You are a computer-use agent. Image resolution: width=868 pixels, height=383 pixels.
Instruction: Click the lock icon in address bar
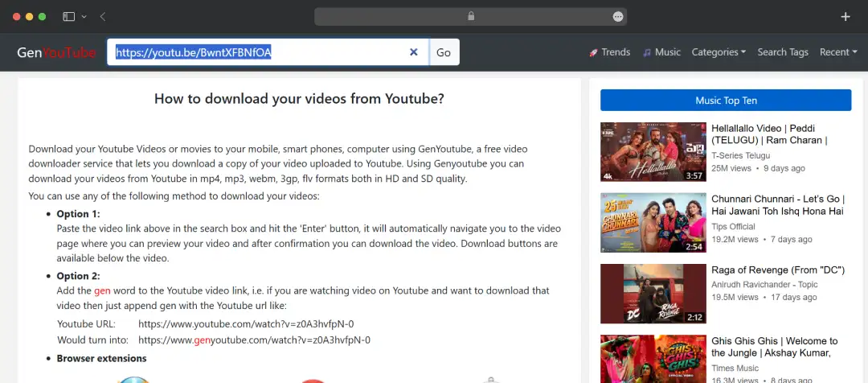[471, 16]
